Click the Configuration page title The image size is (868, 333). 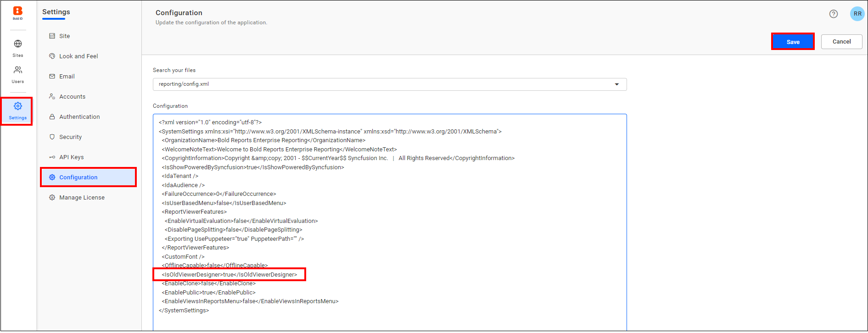pyautogui.click(x=179, y=13)
